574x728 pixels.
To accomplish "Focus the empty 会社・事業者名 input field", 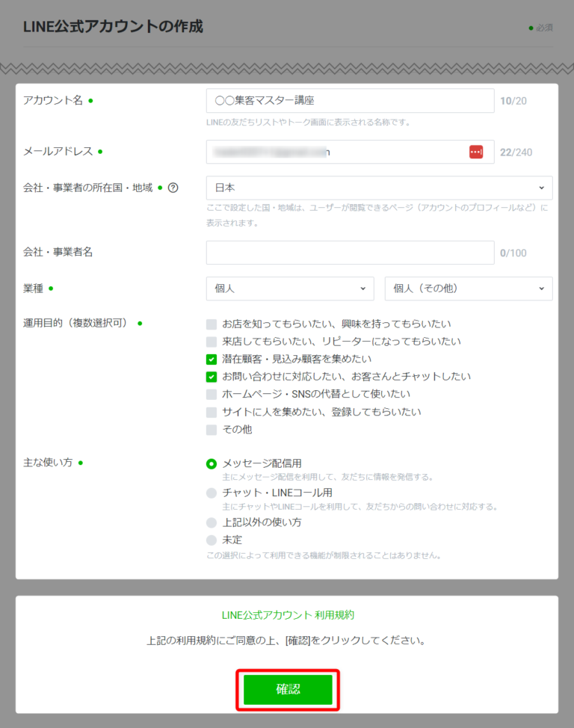I will (350, 253).
